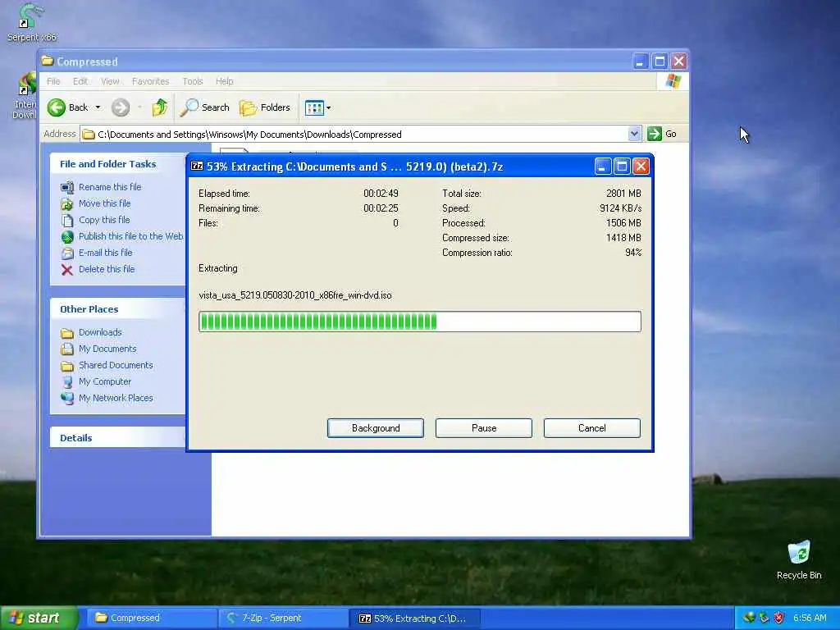840x630 pixels.
Task: Cancel the extraction process
Action: (x=592, y=428)
